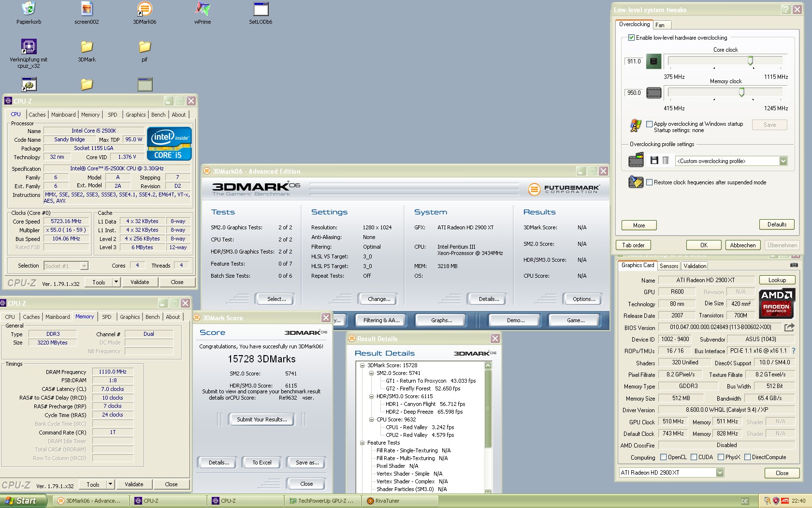This screenshot has height=508, width=812.
Task: Click the overclocking profile clapperboard icon
Action: point(636,160)
